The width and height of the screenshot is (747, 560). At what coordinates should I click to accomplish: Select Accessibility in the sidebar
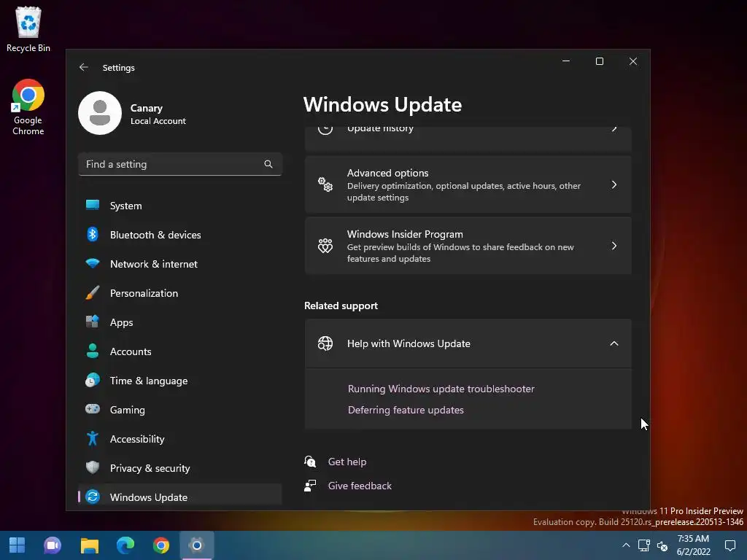pos(180,438)
